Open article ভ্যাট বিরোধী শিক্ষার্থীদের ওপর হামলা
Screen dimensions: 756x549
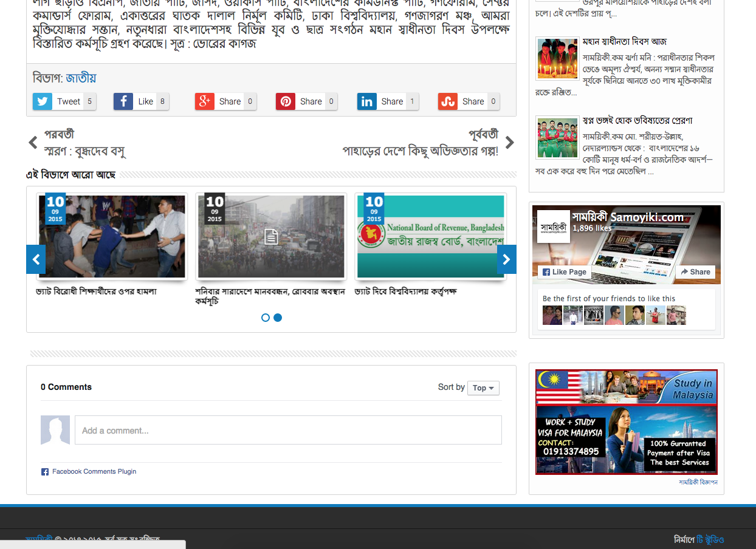click(97, 292)
